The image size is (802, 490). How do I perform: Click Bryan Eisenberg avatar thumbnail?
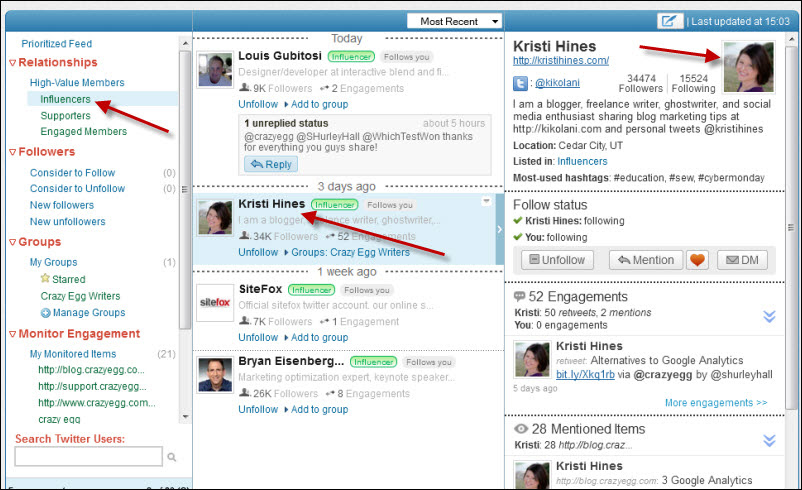click(x=215, y=375)
